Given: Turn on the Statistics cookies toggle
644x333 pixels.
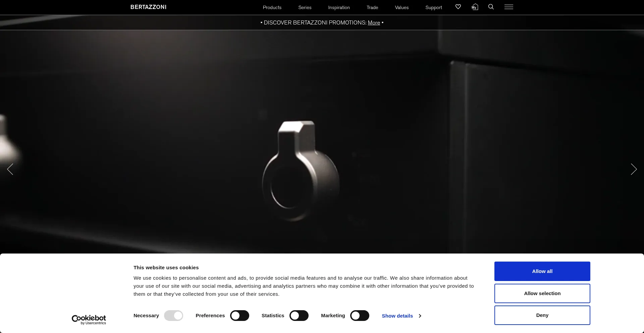Looking at the screenshot, I should pyautogui.click(x=299, y=316).
